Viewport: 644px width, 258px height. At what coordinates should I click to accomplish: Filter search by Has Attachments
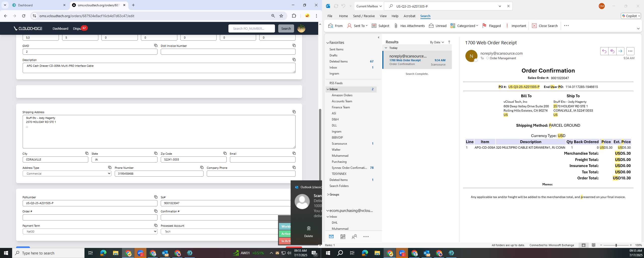click(x=409, y=26)
